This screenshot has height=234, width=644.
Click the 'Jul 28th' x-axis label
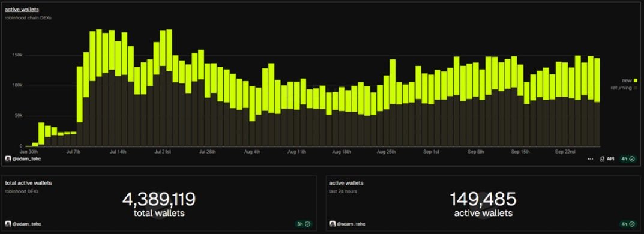pyautogui.click(x=208, y=151)
